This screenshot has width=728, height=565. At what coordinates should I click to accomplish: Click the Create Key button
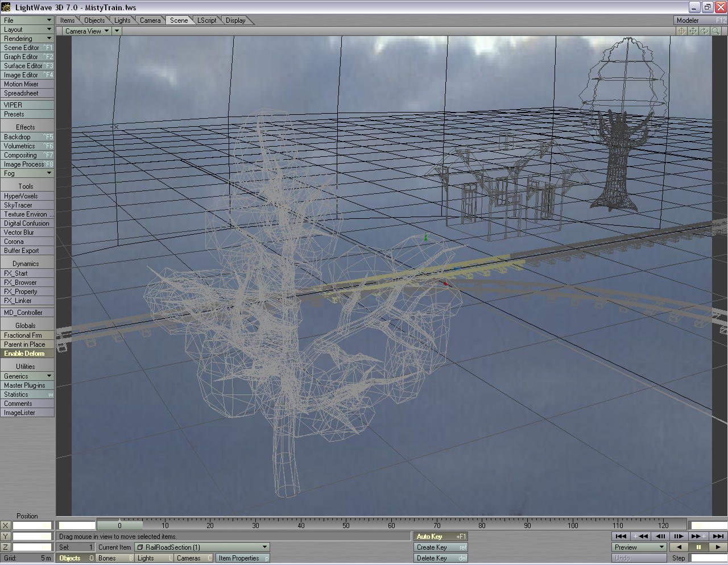[x=441, y=547]
